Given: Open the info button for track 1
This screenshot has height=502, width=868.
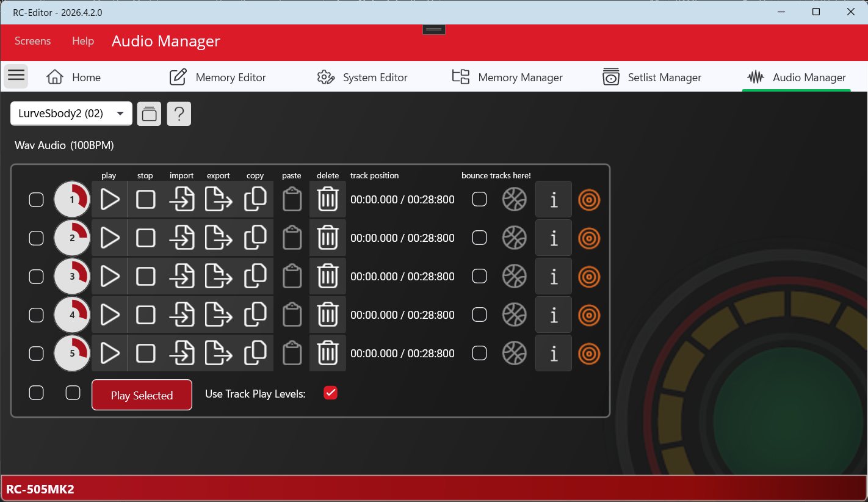Looking at the screenshot, I should (554, 199).
